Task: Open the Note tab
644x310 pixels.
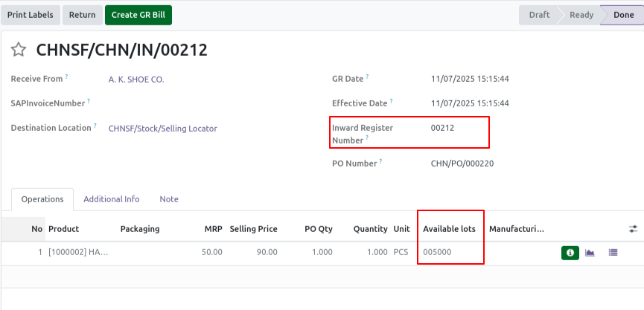Action: click(169, 199)
